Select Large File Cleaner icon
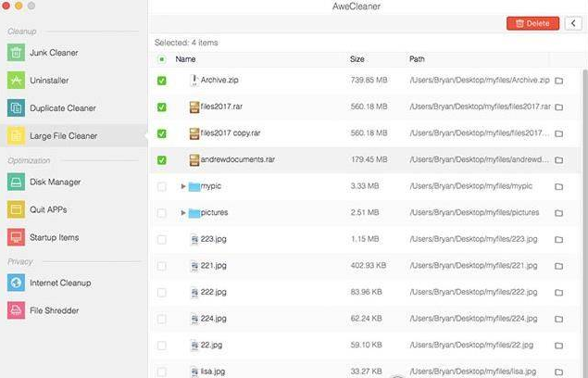Screen dimensions: 588x378 coord(16,136)
